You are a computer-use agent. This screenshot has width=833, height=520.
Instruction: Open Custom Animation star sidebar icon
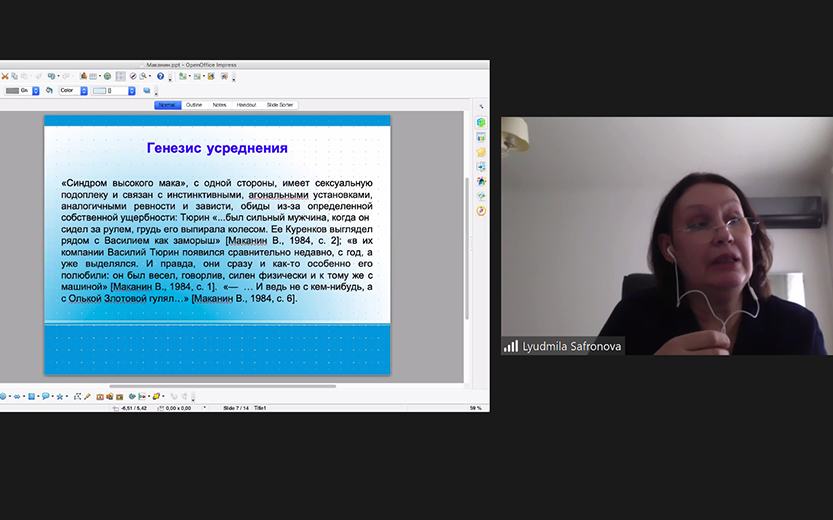pyautogui.click(x=481, y=152)
